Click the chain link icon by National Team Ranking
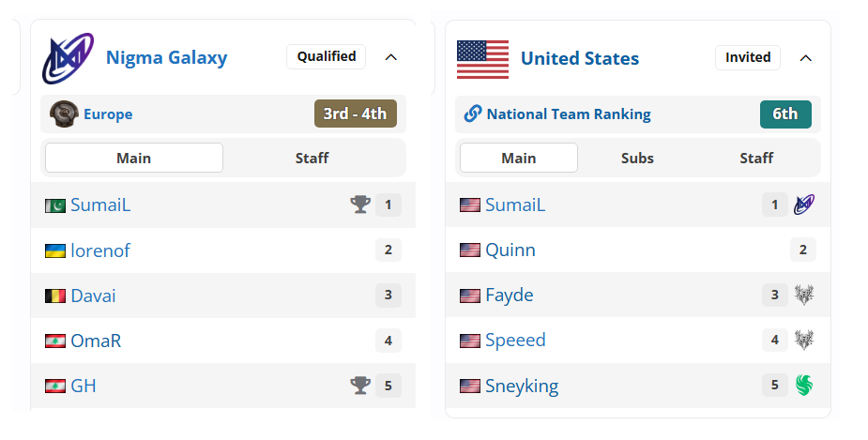Image resolution: width=868 pixels, height=440 pixels. (x=472, y=114)
